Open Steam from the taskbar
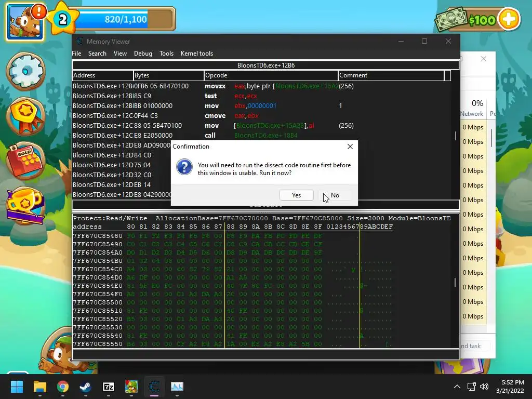The height and width of the screenshot is (399, 532). (x=86, y=387)
